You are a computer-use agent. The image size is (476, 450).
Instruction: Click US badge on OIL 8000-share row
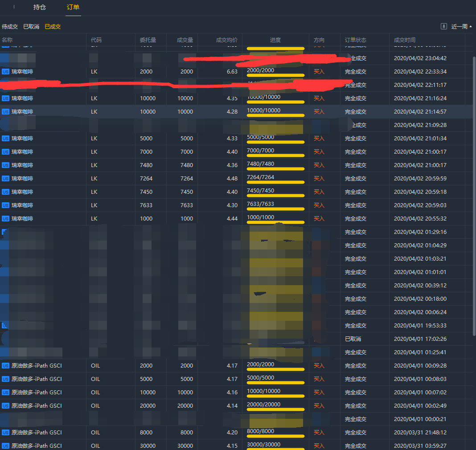coord(5,432)
